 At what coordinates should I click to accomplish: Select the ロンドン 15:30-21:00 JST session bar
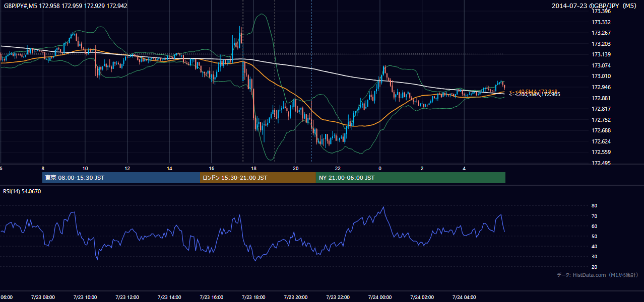coord(258,178)
